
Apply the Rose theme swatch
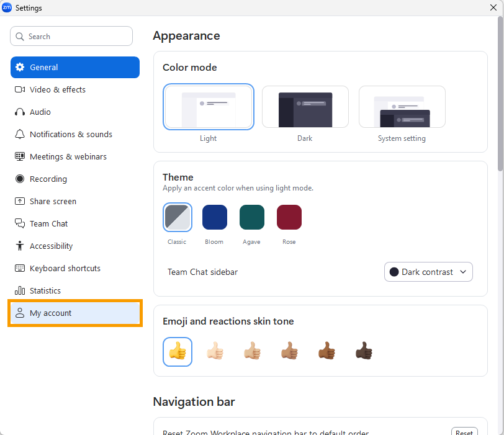tap(289, 217)
